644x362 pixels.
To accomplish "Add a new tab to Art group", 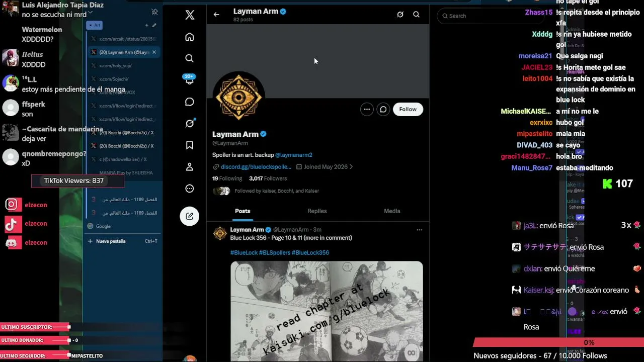I will 147,25.
